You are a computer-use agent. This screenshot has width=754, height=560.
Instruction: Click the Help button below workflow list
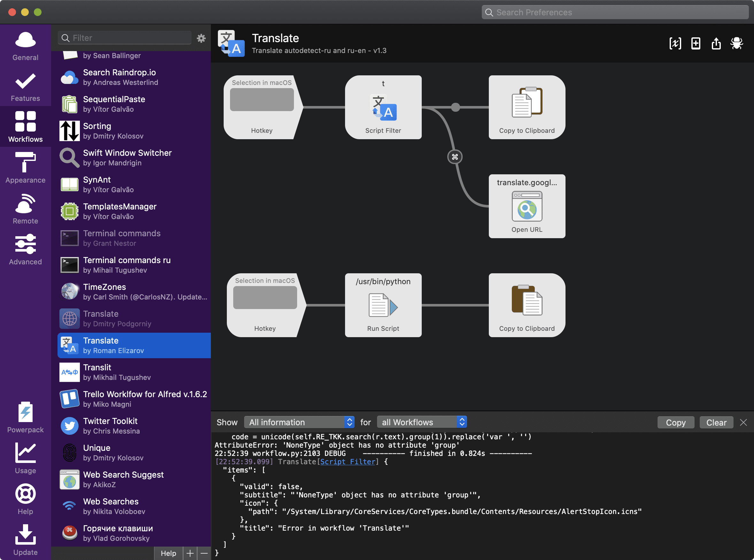coord(168,553)
